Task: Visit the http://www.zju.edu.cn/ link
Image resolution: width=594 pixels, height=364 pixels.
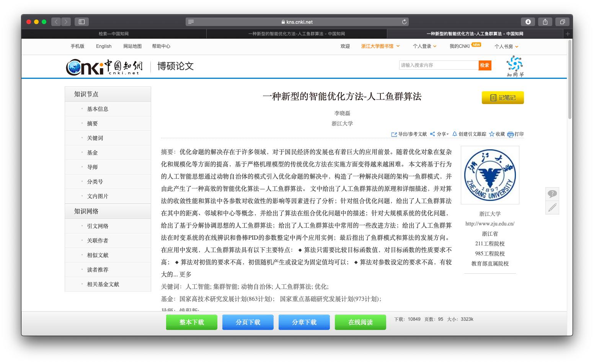Action: click(490, 224)
